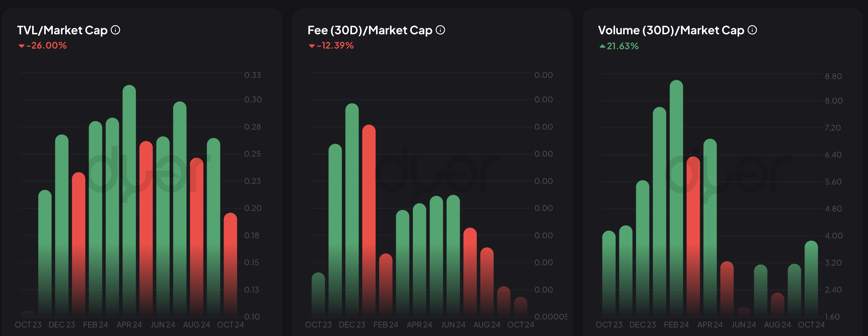Click the -26.00% change value
This screenshot has width=868, height=336.
coord(46,45)
